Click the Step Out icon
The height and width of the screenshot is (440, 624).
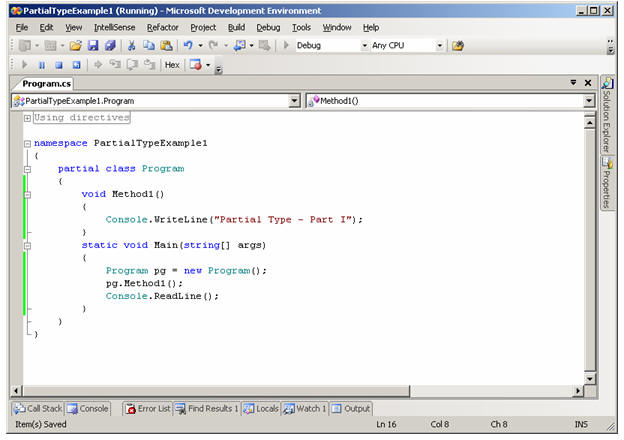pos(150,64)
